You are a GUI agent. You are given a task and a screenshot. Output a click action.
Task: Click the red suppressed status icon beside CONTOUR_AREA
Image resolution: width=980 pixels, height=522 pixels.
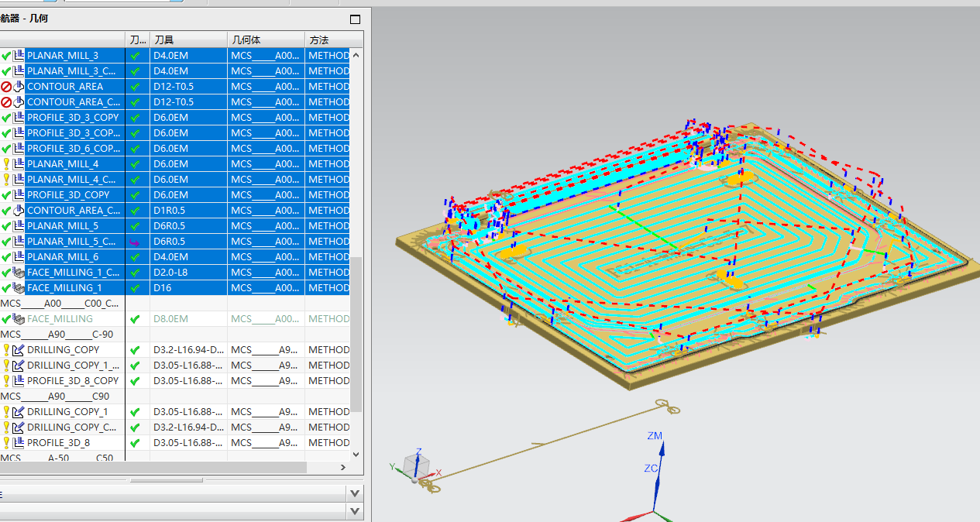click(x=6, y=87)
